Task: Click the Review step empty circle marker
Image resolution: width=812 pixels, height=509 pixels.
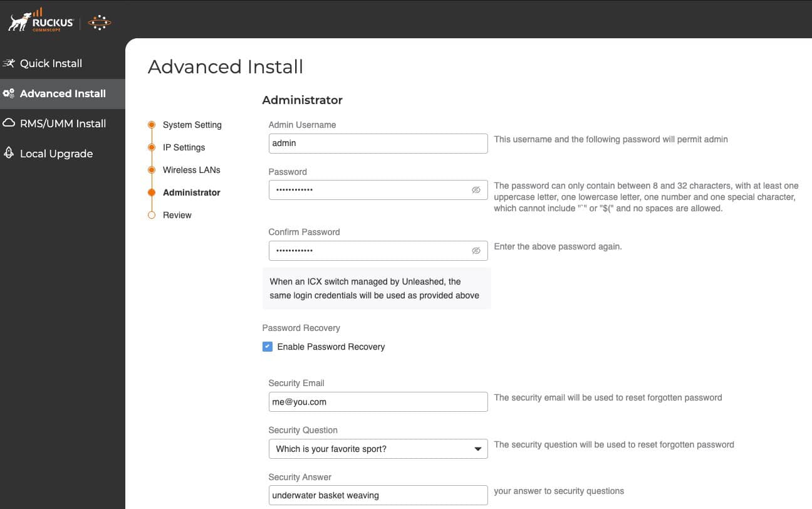Action: (152, 215)
